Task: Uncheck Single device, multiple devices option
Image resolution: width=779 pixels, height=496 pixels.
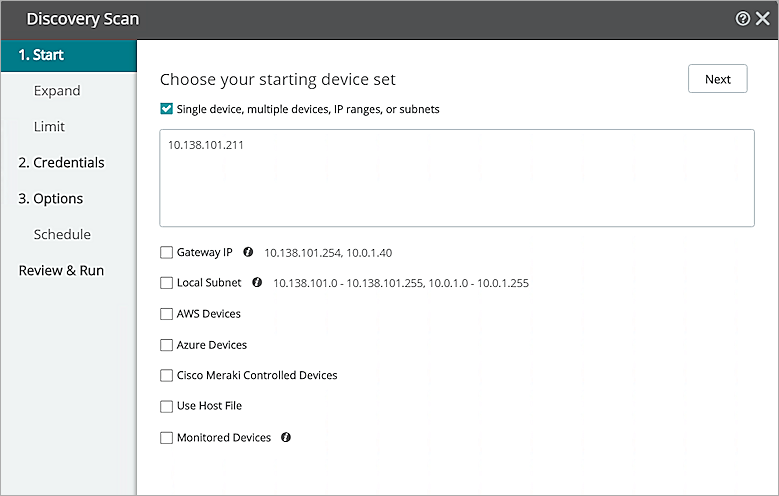Action: pyautogui.click(x=166, y=109)
